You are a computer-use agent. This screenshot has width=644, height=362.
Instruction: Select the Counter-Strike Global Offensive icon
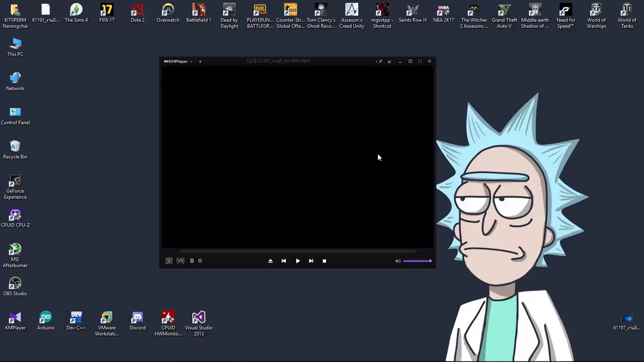290,16
